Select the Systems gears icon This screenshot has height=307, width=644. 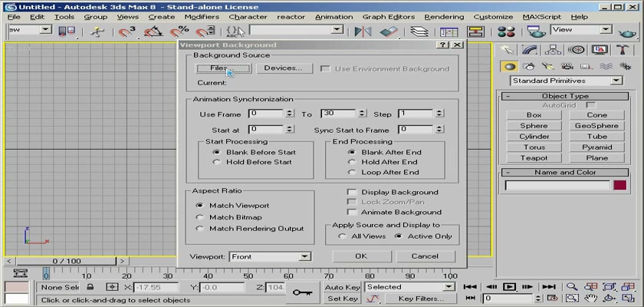point(625,67)
